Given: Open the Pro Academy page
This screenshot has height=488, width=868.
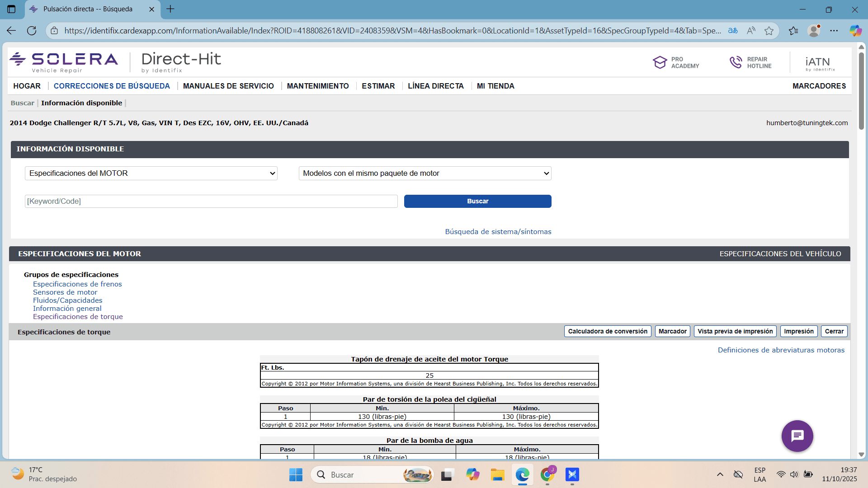Looking at the screenshot, I should coord(676,62).
